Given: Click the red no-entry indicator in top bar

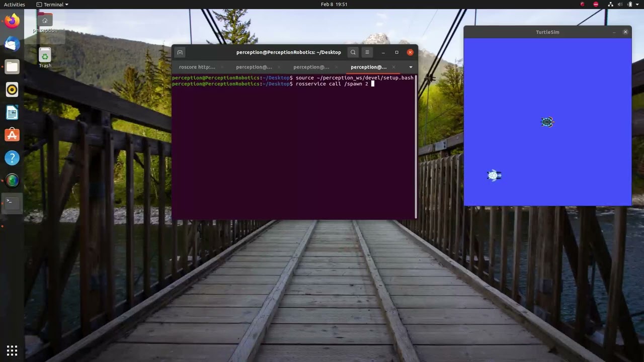Looking at the screenshot, I should tap(596, 5).
